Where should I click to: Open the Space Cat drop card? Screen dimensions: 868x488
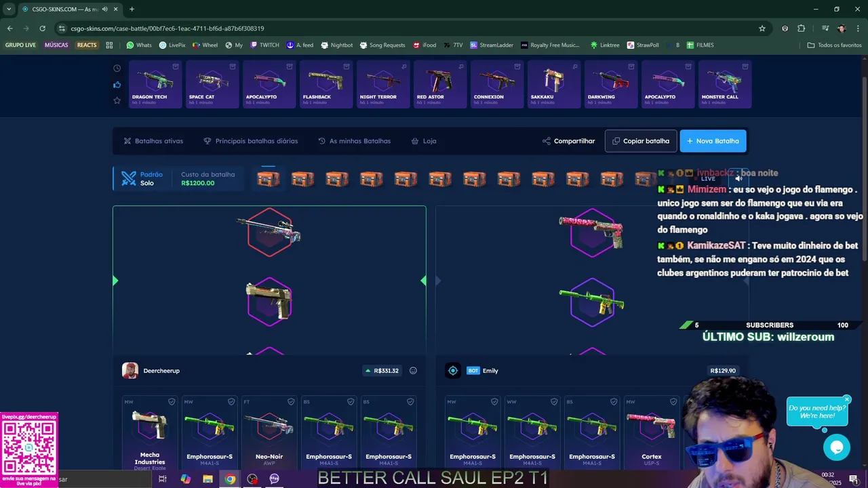[x=212, y=84]
